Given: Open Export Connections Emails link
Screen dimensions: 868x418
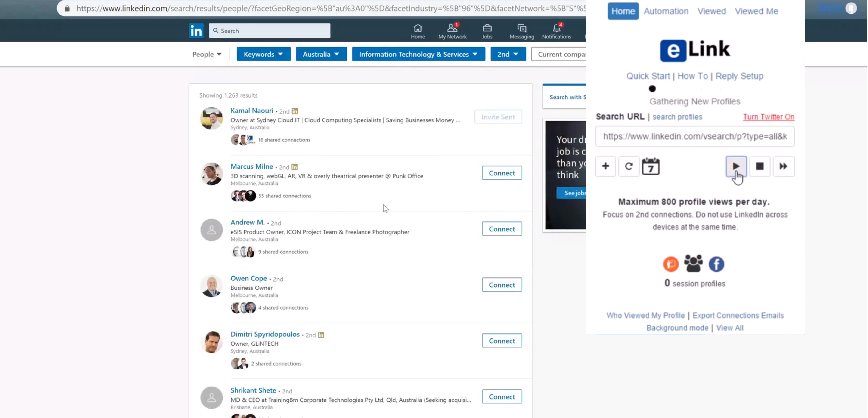Looking at the screenshot, I should tap(738, 315).
